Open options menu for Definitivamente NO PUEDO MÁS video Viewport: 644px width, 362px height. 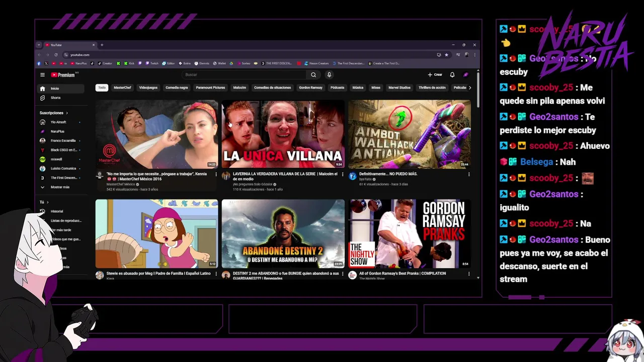tap(469, 174)
